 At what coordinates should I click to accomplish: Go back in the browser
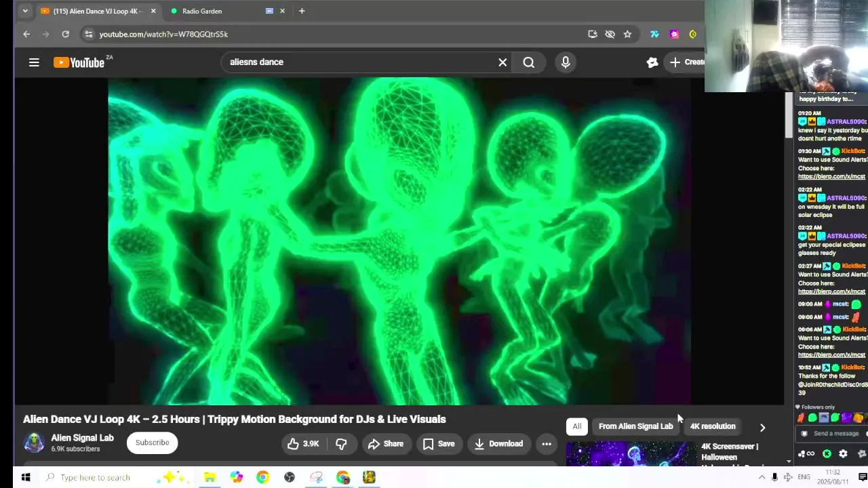(x=26, y=34)
